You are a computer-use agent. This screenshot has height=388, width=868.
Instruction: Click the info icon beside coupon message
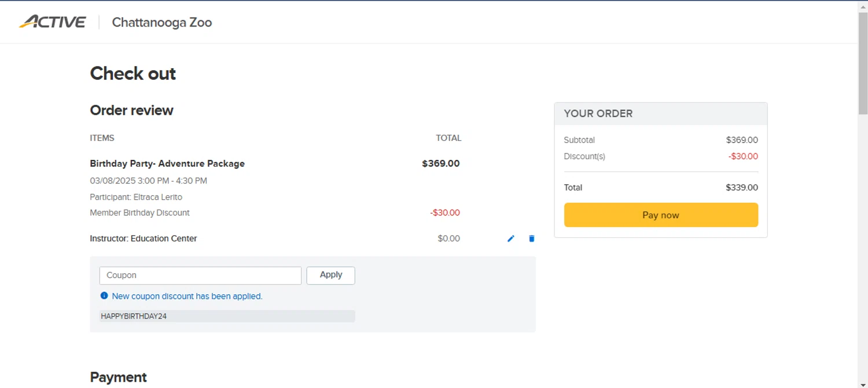point(104,296)
